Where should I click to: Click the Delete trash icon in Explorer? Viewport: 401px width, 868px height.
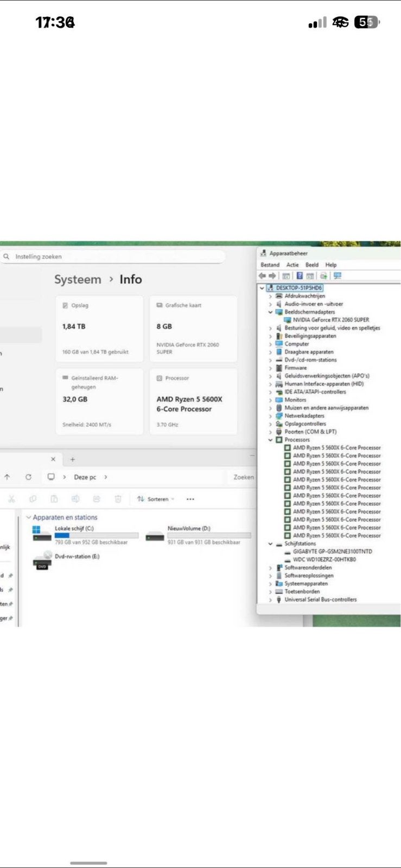pos(118,499)
